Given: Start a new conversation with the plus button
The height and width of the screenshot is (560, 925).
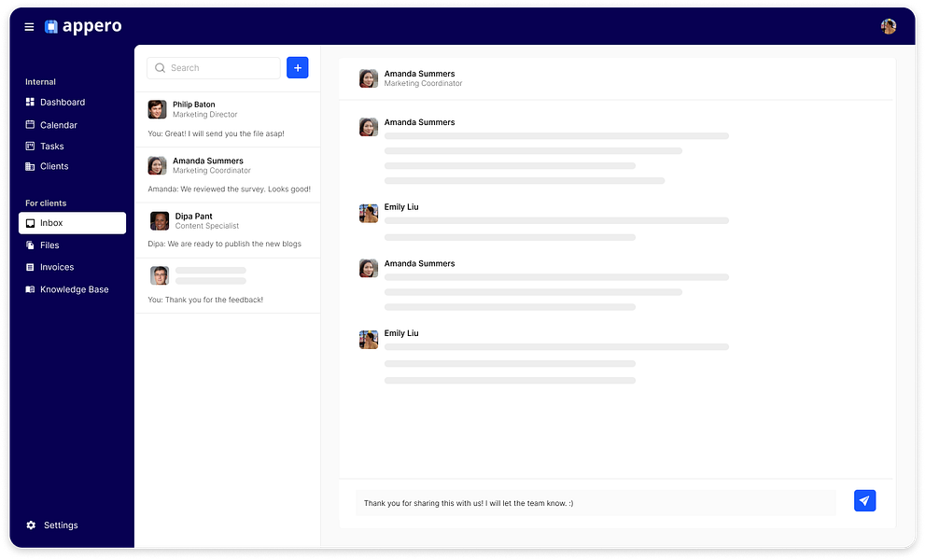Looking at the screenshot, I should tap(297, 67).
